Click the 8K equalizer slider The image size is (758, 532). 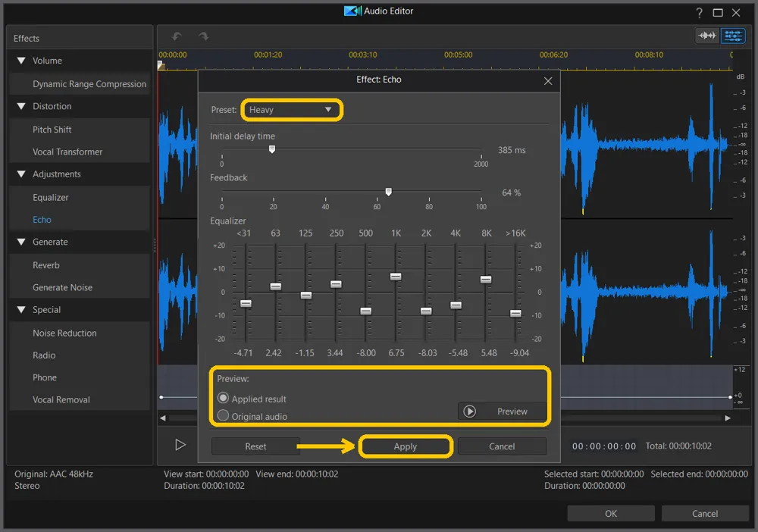pyautogui.click(x=486, y=280)
